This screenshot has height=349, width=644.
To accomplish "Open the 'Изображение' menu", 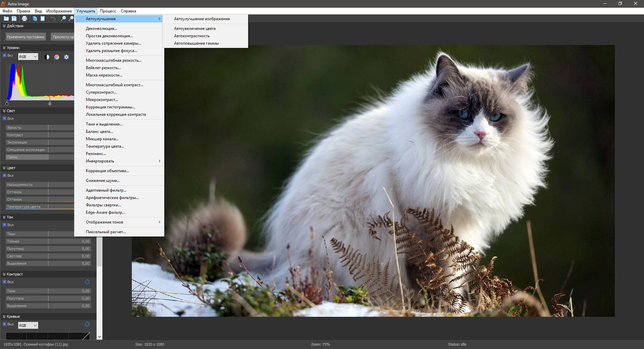I will pos(59,11).
